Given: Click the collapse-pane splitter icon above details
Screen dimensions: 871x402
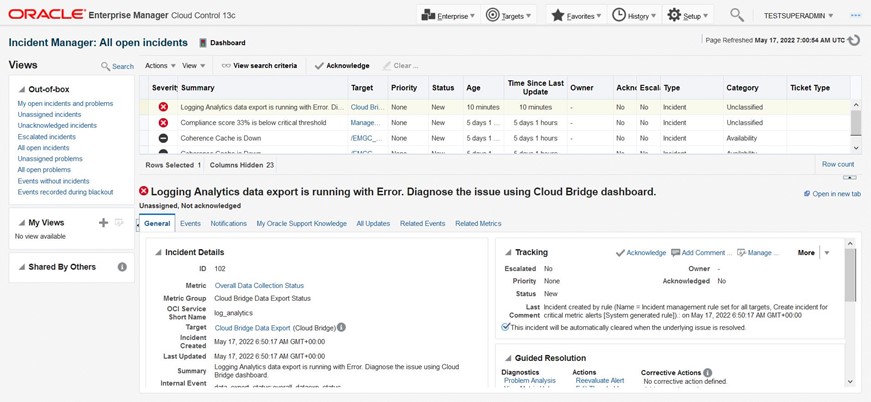Looking at the screenshot, I should (x=849, y=178).
